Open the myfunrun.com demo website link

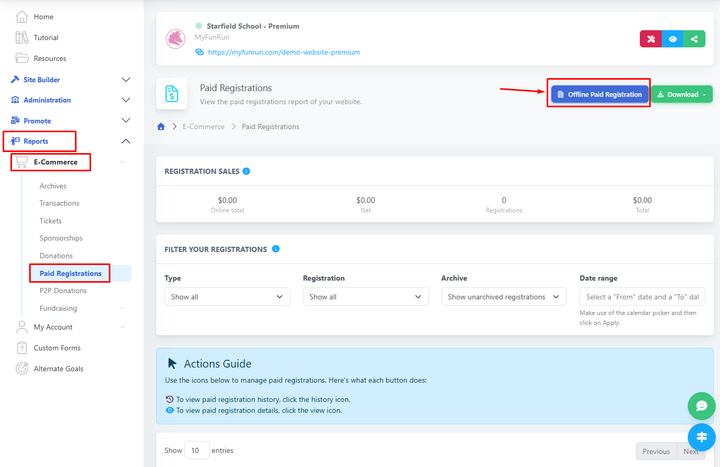pos(284,52)
